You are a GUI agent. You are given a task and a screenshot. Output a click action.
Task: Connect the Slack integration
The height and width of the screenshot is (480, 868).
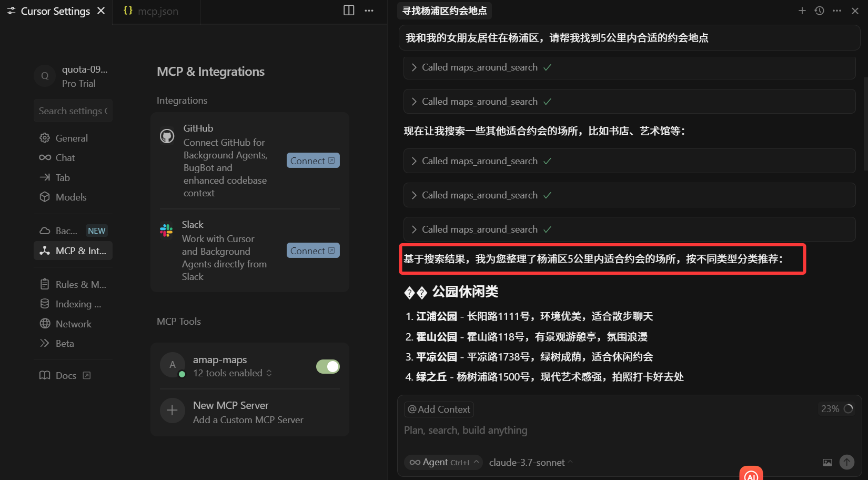[x=313, y=251]
